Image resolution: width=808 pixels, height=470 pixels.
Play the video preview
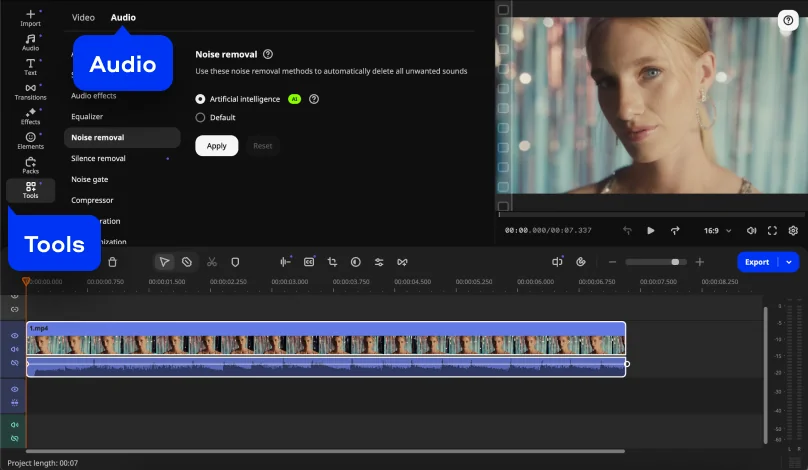click(651, 230)
